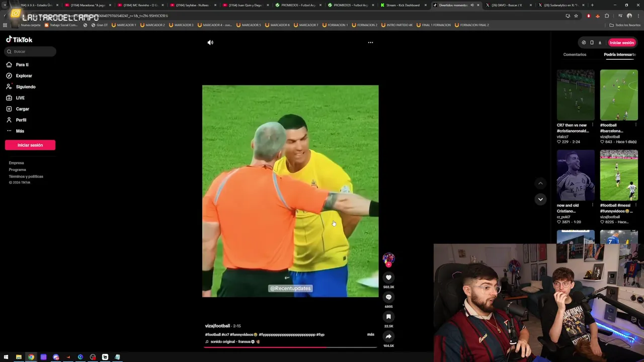644x362 pixels.
Task: Follow the creator via avatar plus icon
Action: tap(388, 264)
